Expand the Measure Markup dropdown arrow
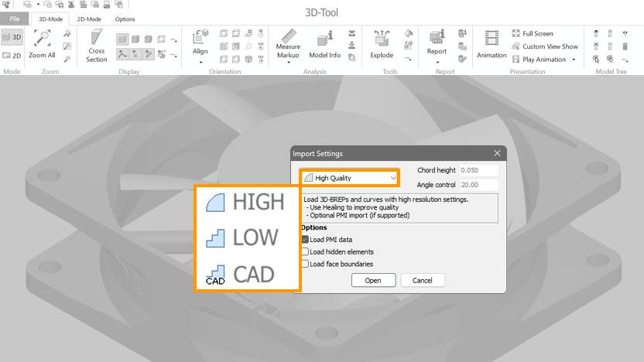The height and width of the screenshot is (362, 644). click(289, 63)
